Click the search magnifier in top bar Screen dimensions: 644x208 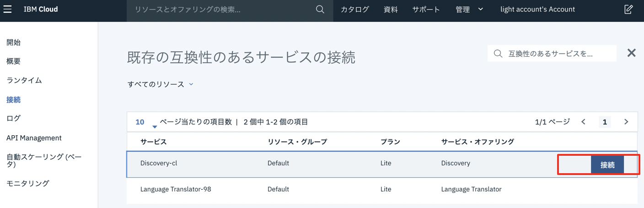320,10
